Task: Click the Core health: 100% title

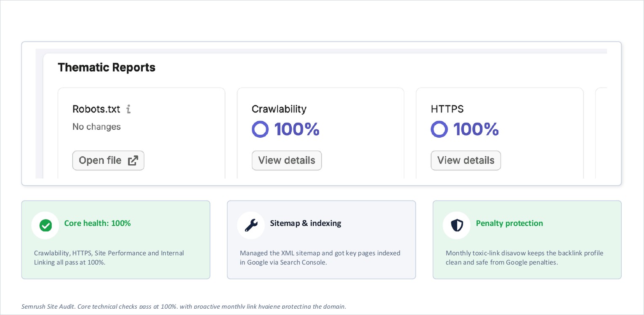Action: coord(98,223)
